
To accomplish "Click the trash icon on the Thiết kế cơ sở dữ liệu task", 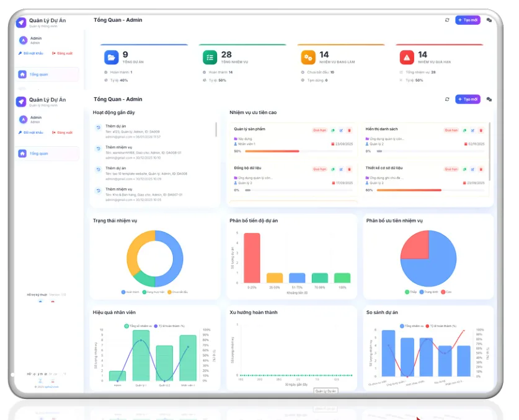I will point(481,169).
